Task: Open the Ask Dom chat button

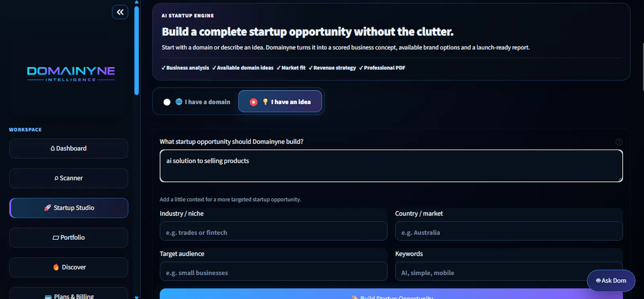Action: (x=611, y=280)
